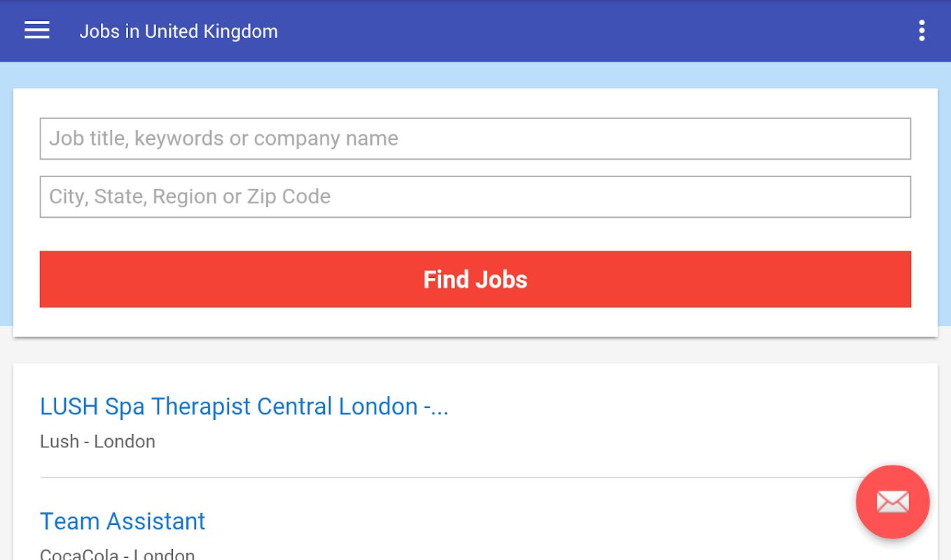This screenshot has width=951, height=560.
Task: Click the 'CocaCola - London' company line
Action: [117, 554]
